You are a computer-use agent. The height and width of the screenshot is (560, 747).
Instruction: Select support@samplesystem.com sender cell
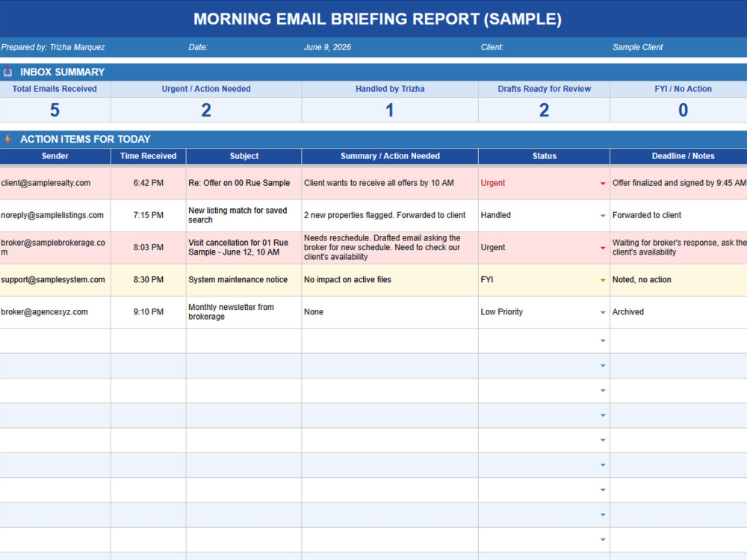55,281
